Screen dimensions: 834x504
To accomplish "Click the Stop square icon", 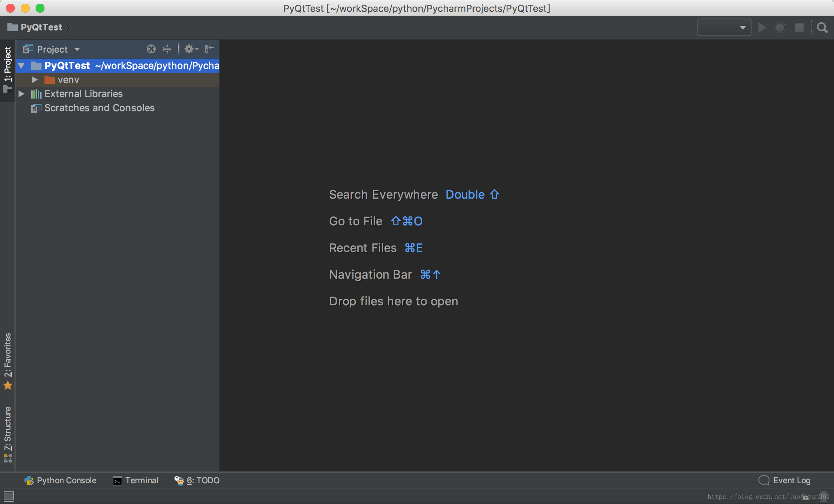I will click(x=799, y=28).
